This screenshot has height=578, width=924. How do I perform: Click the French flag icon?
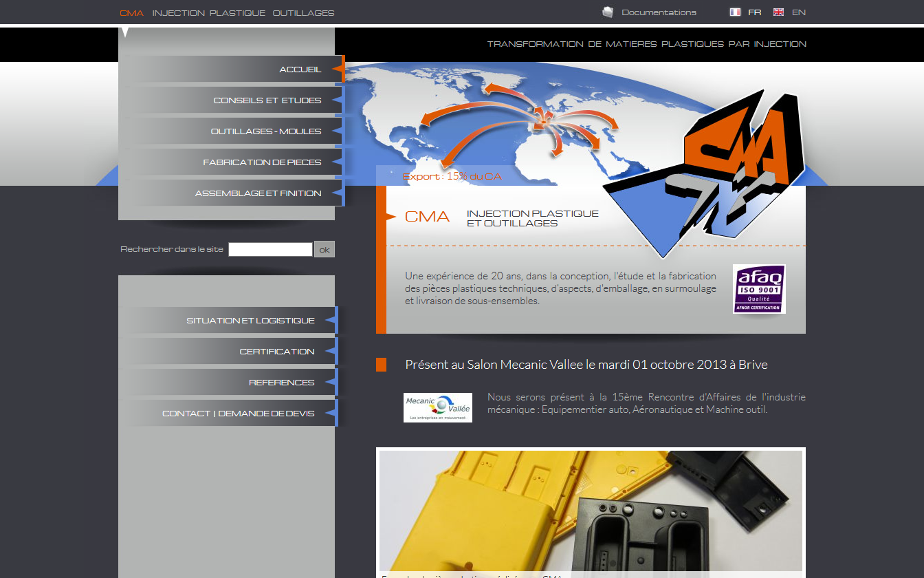coord(735,12)
